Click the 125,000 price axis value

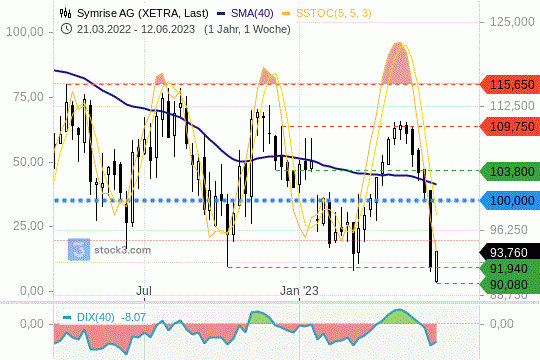[x=512, y=22]
